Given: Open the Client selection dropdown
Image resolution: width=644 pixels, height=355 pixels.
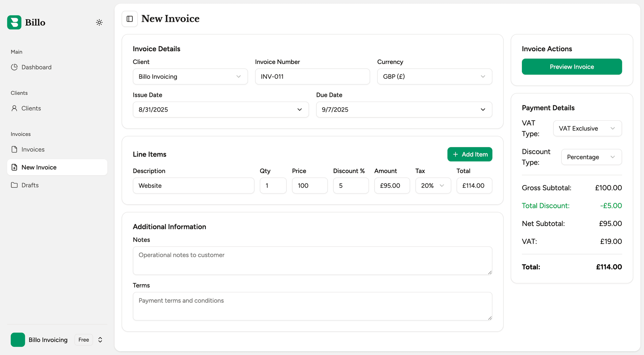Looking at the screenshot, I should point(190,76).
